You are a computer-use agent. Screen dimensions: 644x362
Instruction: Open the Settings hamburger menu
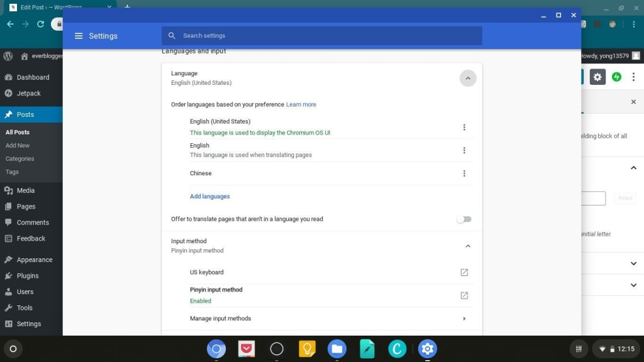click(x=79, y=36)
